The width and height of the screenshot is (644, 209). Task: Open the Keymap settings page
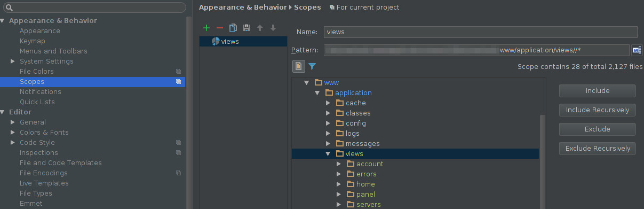pyautogui.click(x=33, y=41)
